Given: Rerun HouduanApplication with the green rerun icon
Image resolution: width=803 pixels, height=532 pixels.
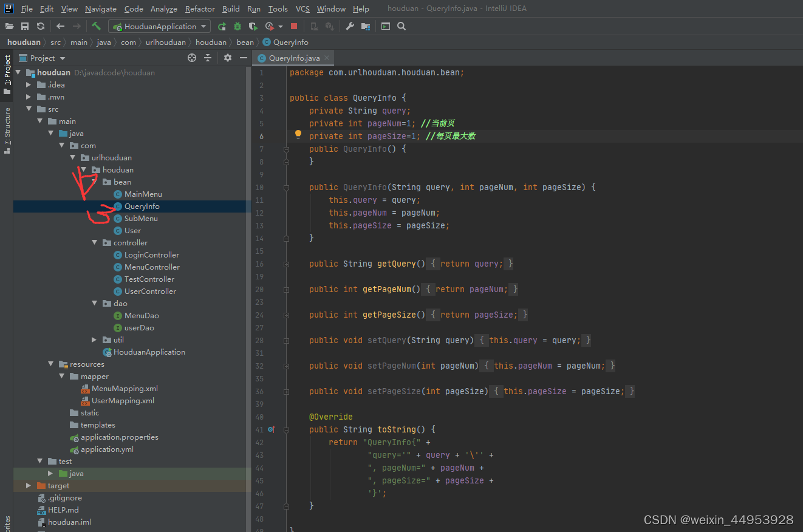Looking at the screenshot, I should click(222, 26).
